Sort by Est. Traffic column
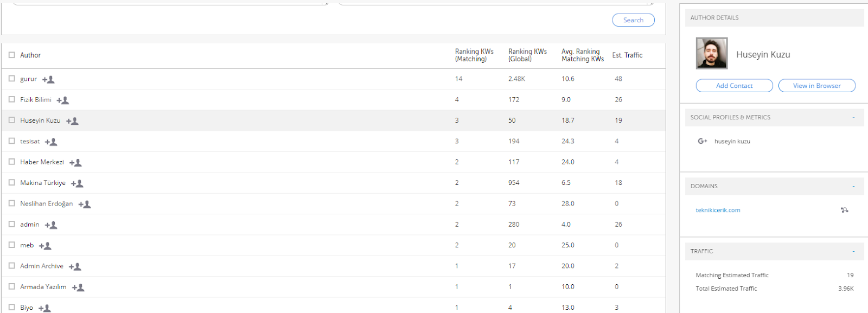This screenshot has height=313, width=868. (627, 55)
